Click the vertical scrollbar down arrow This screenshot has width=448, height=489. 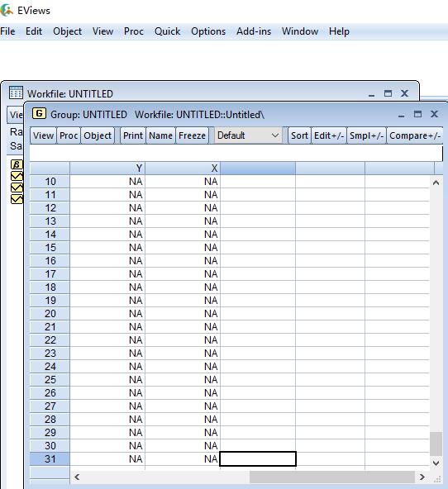click(x=436, y=463)
